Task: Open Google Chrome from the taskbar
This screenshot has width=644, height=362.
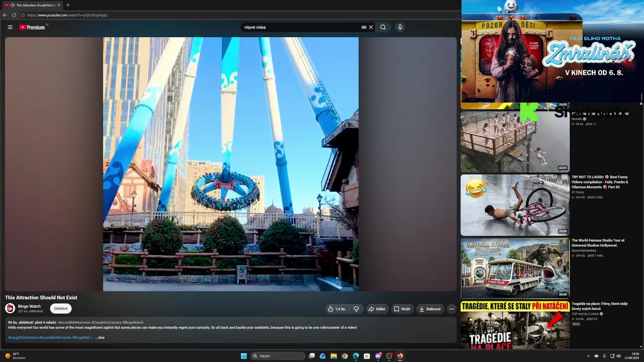Action: (x=345, y=356)
